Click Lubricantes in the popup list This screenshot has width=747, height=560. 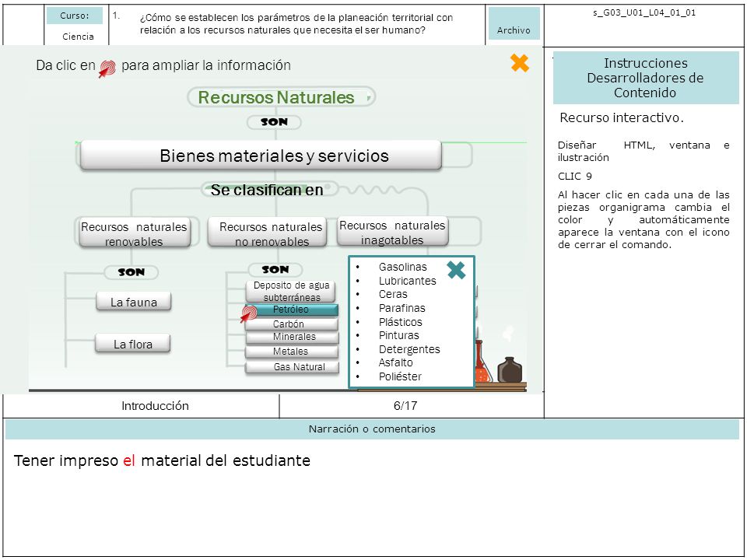coord(407,281)
